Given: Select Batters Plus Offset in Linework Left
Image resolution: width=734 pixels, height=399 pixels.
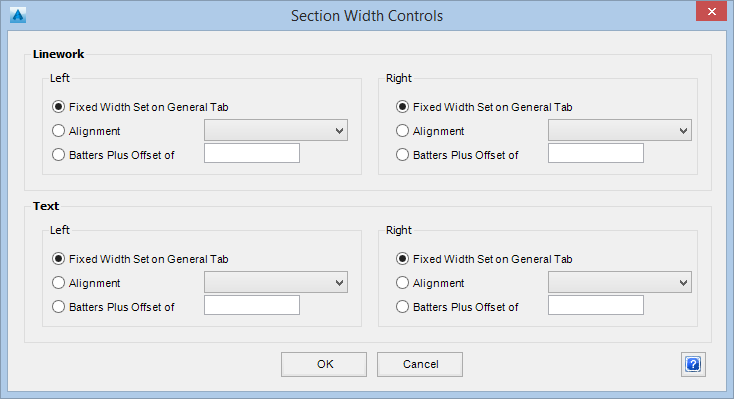Looking at the screenshot, I should pos(58,155).
